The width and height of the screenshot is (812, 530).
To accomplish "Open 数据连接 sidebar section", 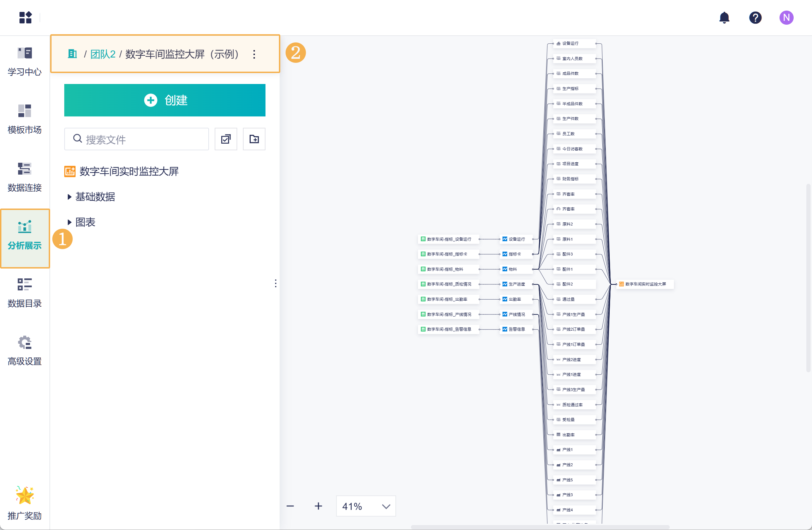I will (x=25, y=177).
